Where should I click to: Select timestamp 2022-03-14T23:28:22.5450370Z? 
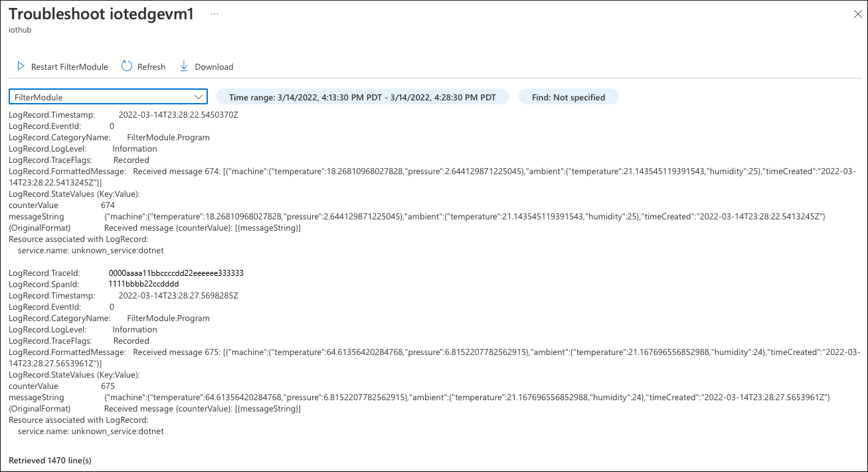(x=179, y=114)
